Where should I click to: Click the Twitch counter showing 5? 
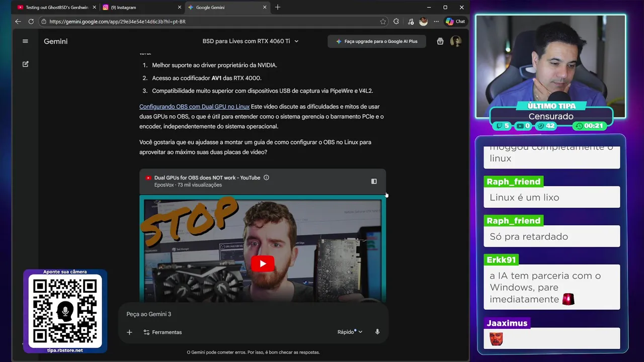503,126
